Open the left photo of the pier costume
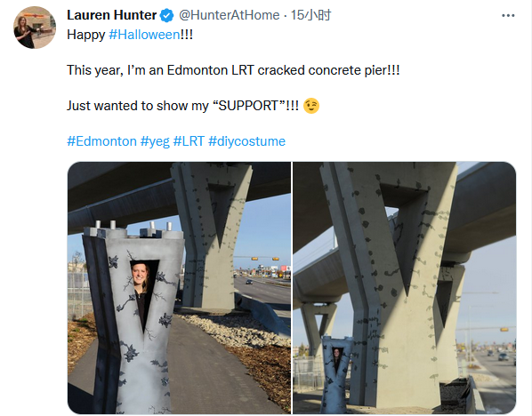This screenshot has width=532, height=416. click(x=179, y=288)
